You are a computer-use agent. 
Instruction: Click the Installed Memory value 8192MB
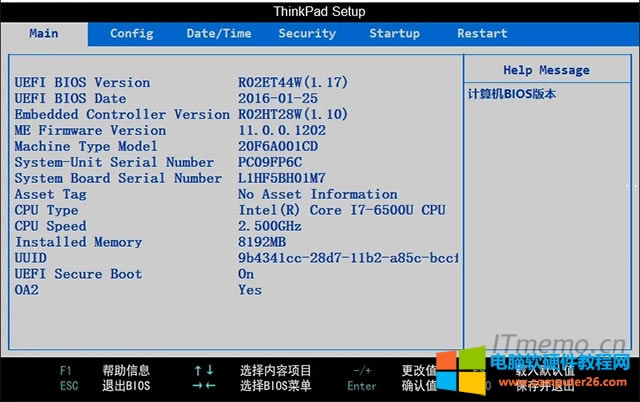point(262,242)
